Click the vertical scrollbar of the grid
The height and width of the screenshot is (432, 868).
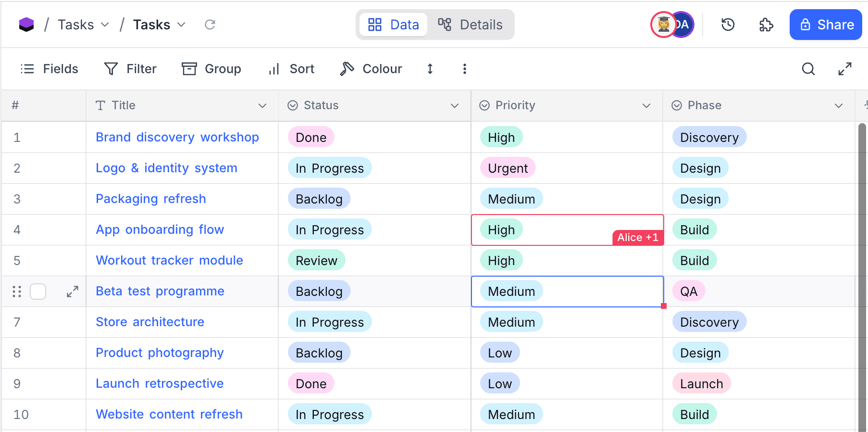(862, 277)
